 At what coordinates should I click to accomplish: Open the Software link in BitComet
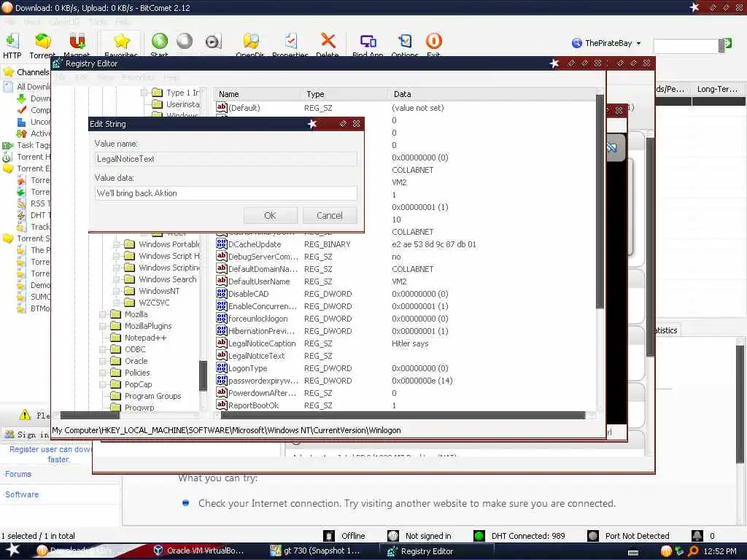(22, 494)
